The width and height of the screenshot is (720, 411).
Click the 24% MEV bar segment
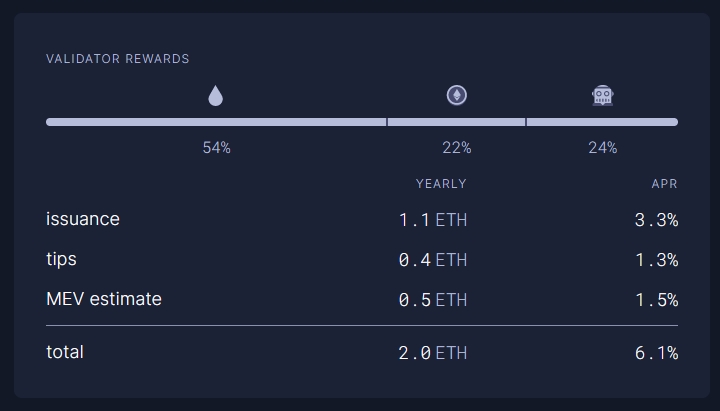coord(602,122)
